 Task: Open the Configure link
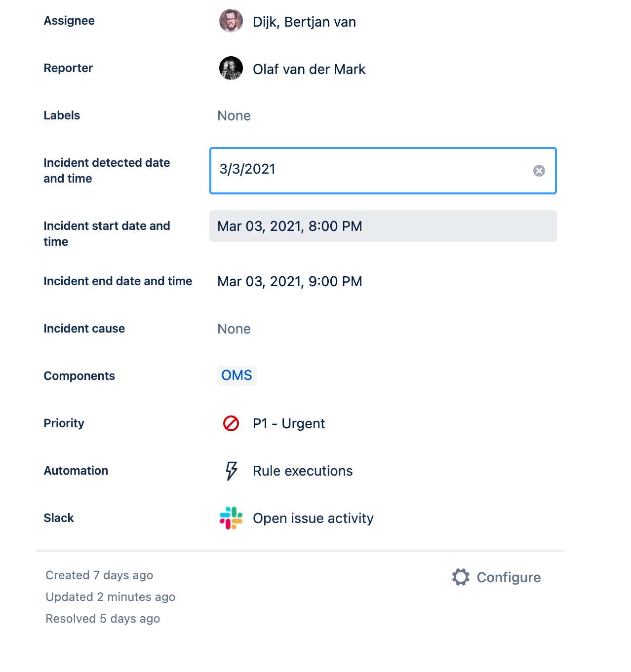click(509, 577)
